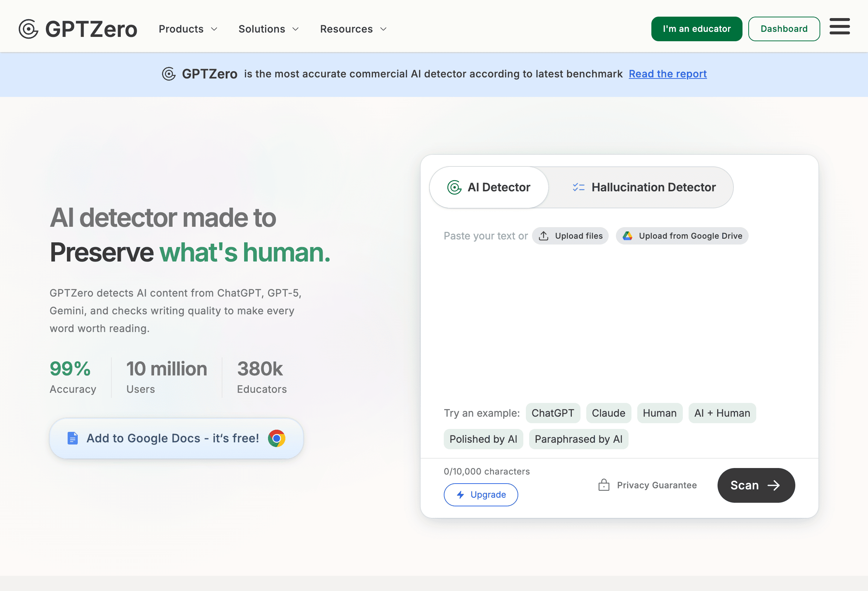This screenshot has height=591, width=868.
Task: Click the Chrome logo icon
Action: point(276,438)
